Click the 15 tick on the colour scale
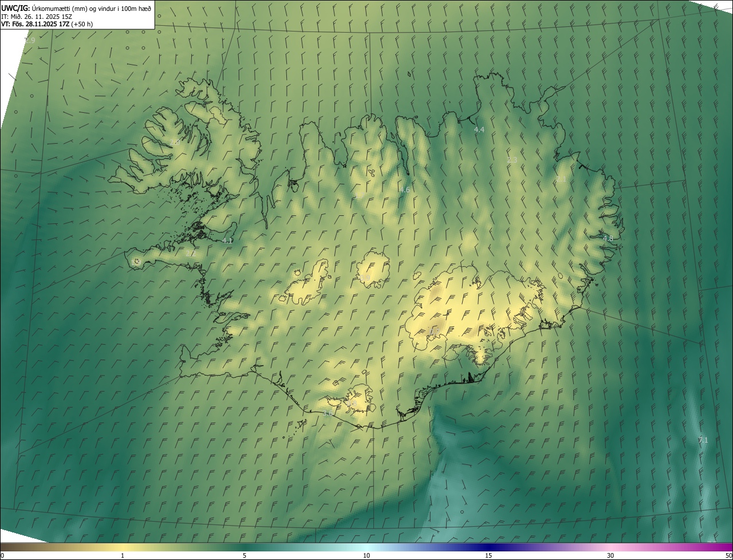Viewport: 733px width, 560px height. coord(488,556)
